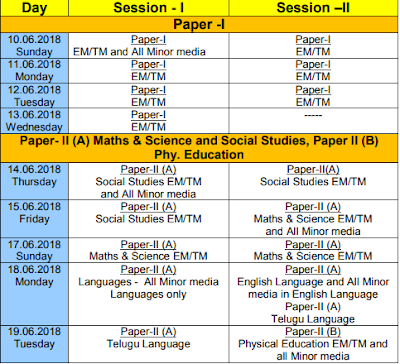Select the 11.06.2018 Monday date cell
Image resolution: width=400 pixels, height=364 pixels.
click(x=34, y=71)
